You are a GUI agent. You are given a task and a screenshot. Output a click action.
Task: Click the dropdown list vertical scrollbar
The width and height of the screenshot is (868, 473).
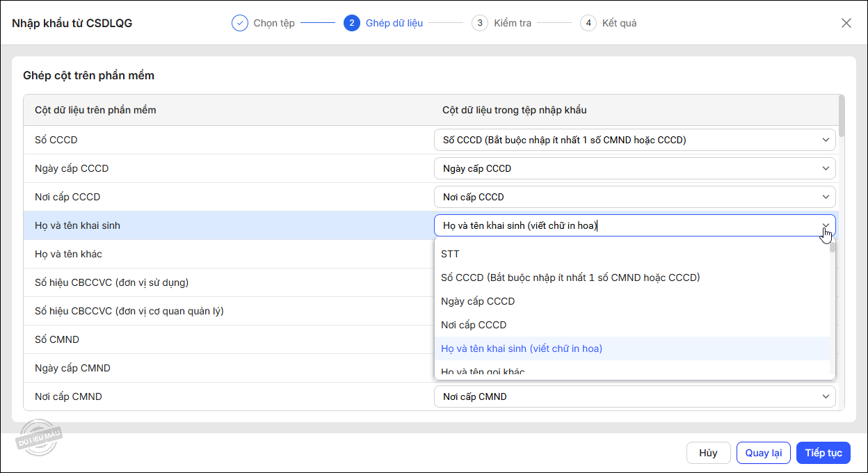[833, 306]
